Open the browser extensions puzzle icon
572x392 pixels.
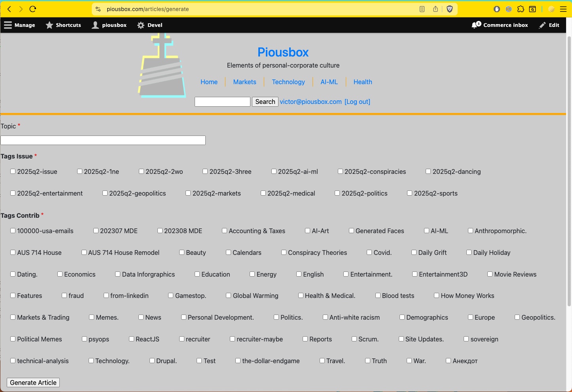(521, 9)
